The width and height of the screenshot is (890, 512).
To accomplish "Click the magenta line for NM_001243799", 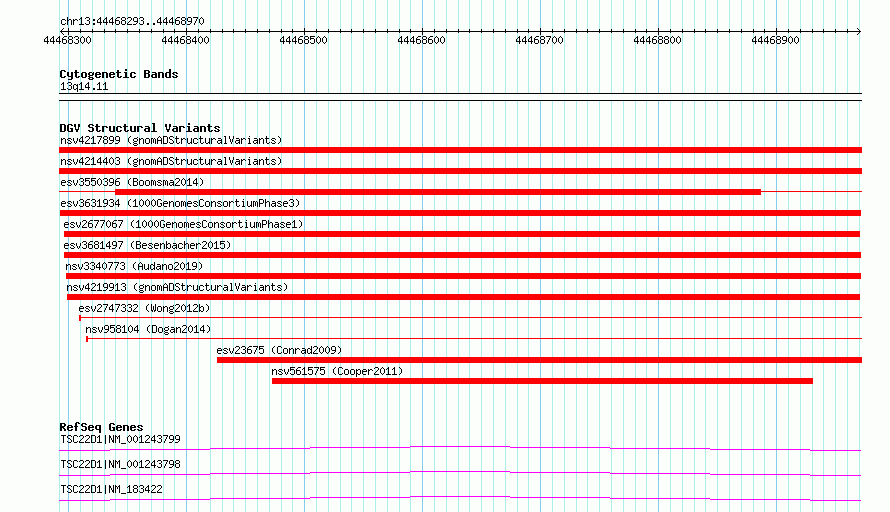I will [460, 449].
